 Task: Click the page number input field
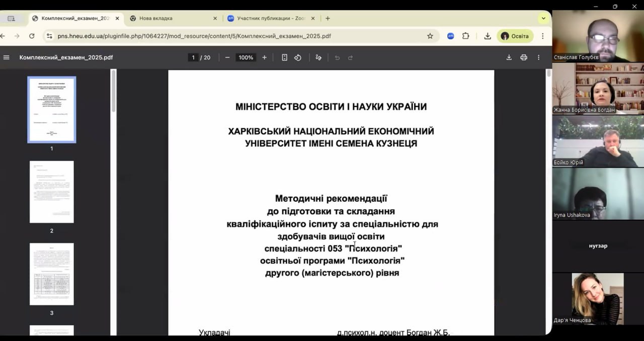coord(193,57)
